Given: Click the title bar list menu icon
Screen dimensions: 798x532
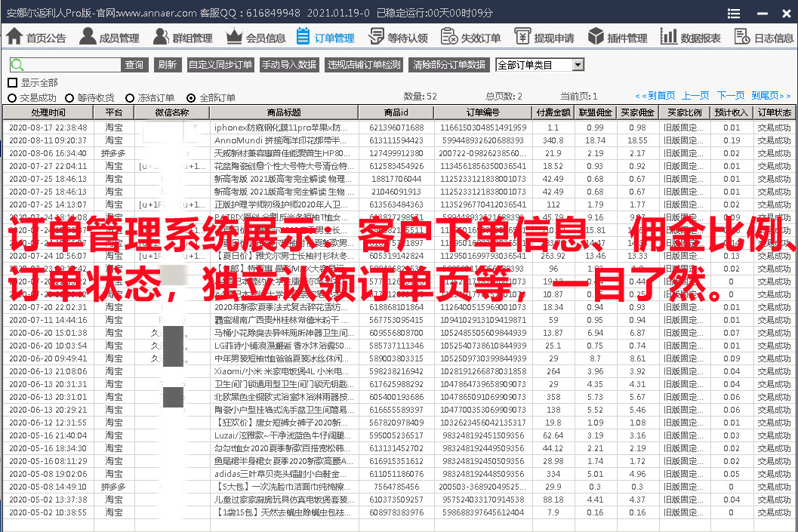Looking at the screenshot, I should pyautogui.click(x=734, y=14).
